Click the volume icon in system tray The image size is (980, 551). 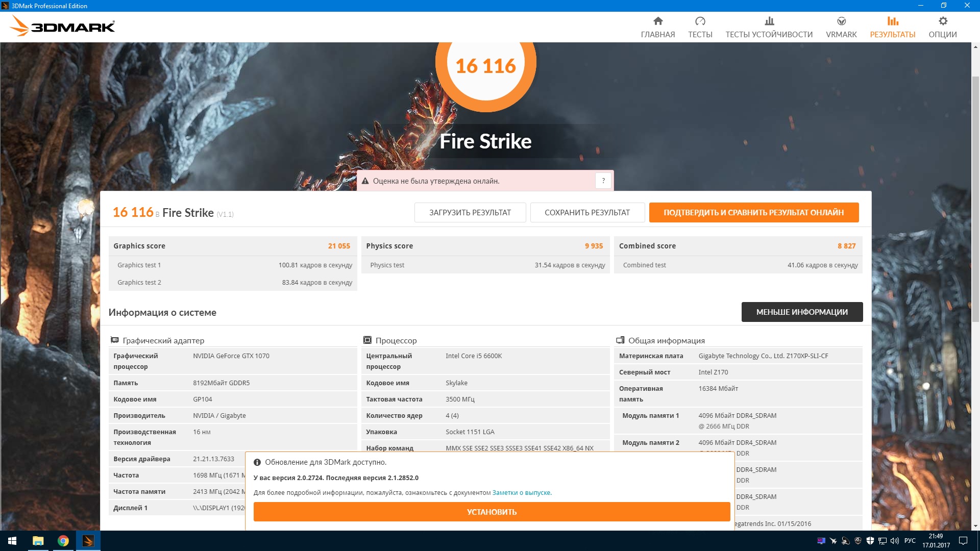tap(894, 541)
